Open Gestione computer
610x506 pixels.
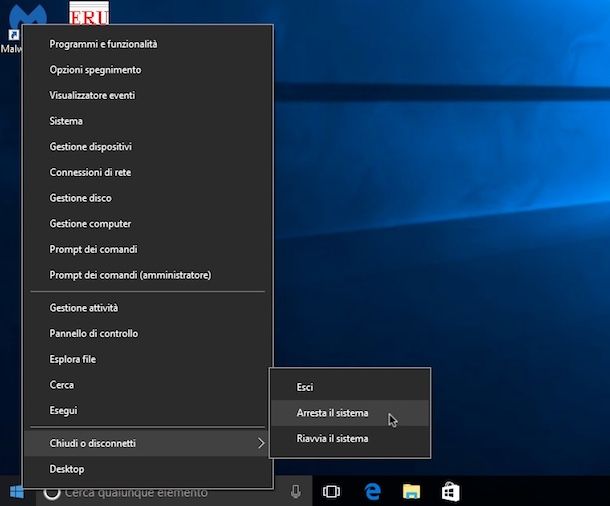[x=148, y=224]
